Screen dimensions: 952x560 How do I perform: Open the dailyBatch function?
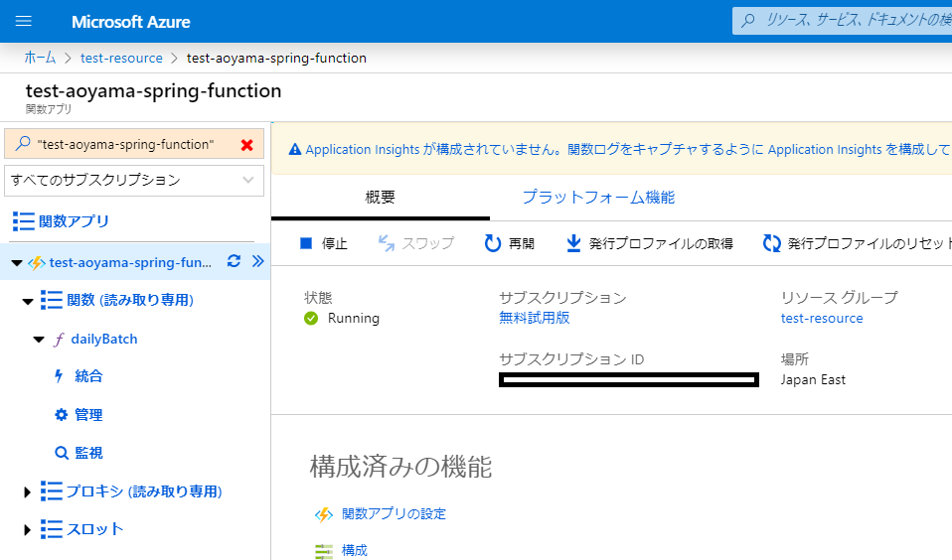pyautogui.click(x=103, y=339)
